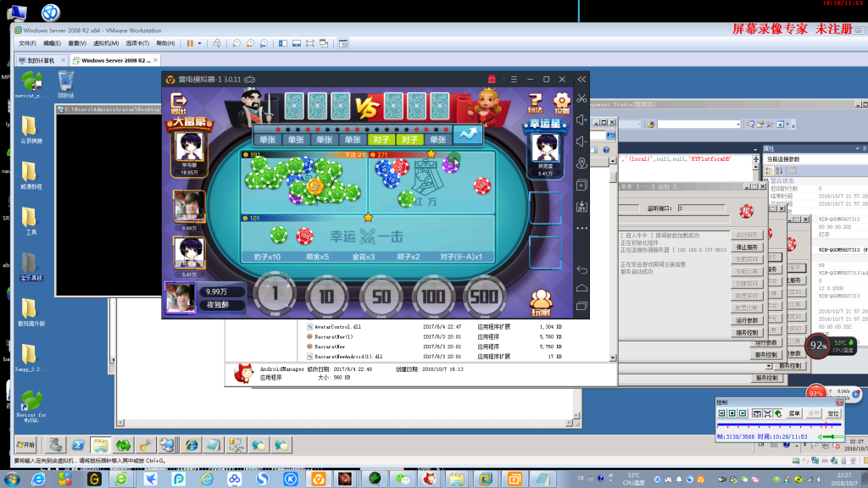The width and height of the screenshot is (868, 488).
Task: Select the 500 betting chip
Action: pyautogui.click(x=484, y=297)
